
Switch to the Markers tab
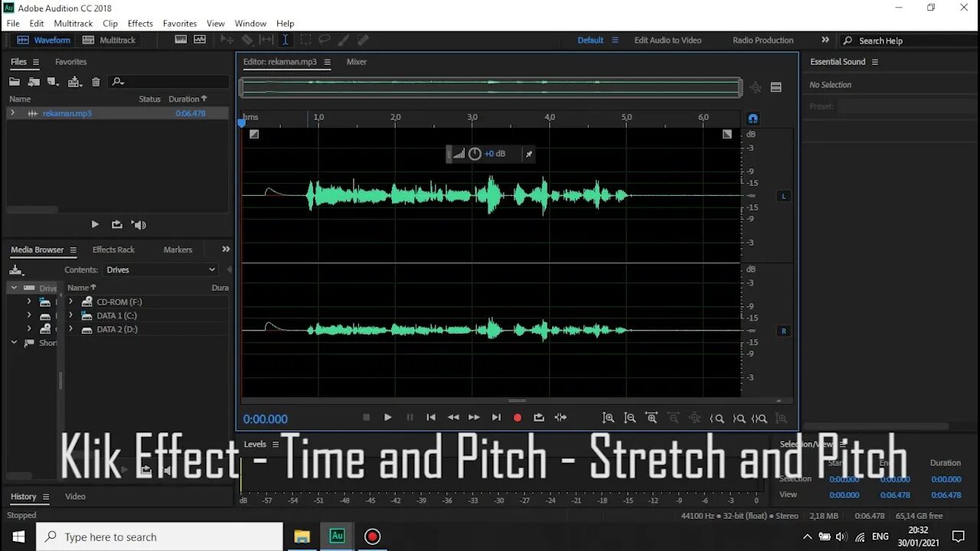pyautogui.click(x=178, y=249)
